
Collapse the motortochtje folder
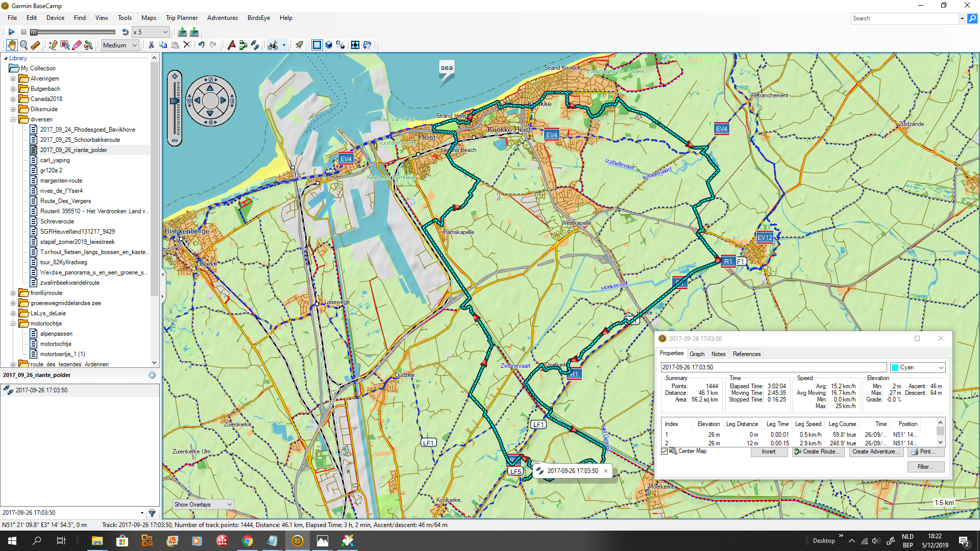[13, 323]
